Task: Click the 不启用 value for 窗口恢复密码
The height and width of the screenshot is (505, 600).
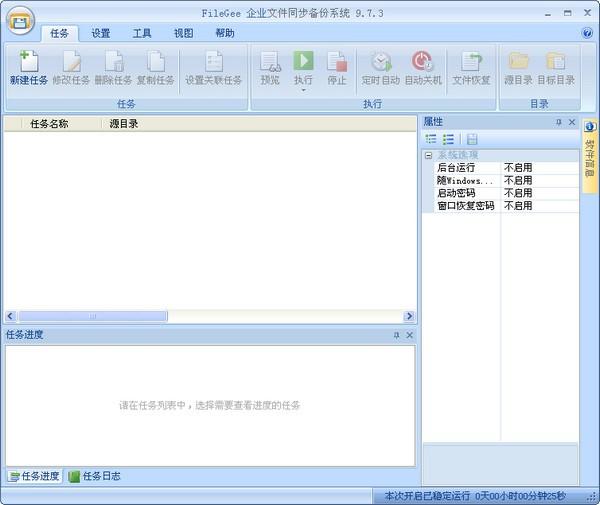Action: pyautogui.click(x=518, y=206)
